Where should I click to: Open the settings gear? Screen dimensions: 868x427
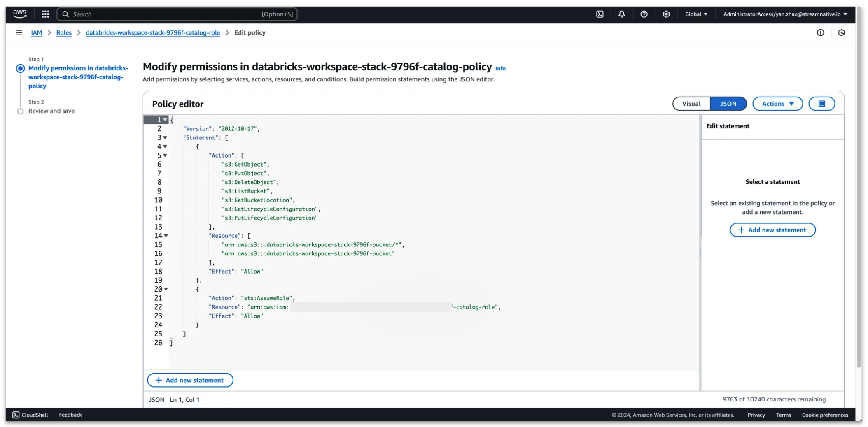[666, 14]
